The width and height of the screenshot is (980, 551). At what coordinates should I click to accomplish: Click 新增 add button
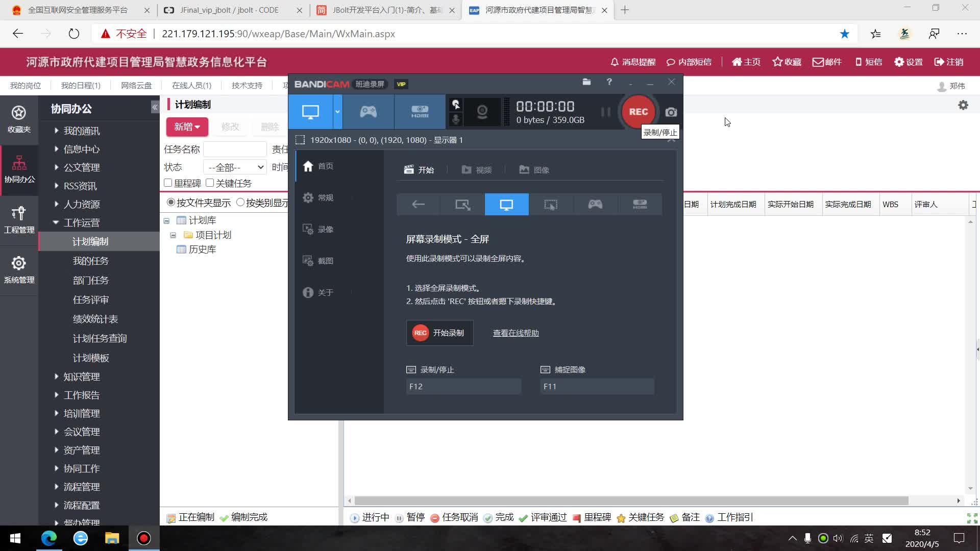point(187,127)
